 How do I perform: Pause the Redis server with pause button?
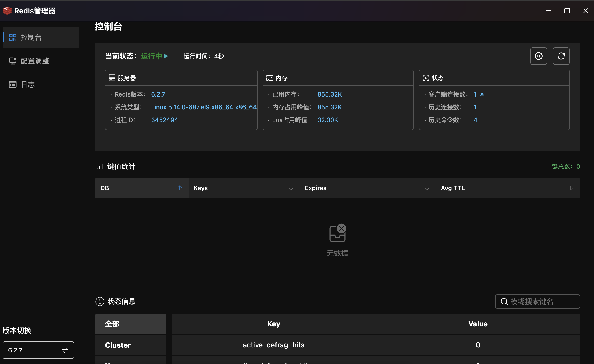tap(539, 56)
